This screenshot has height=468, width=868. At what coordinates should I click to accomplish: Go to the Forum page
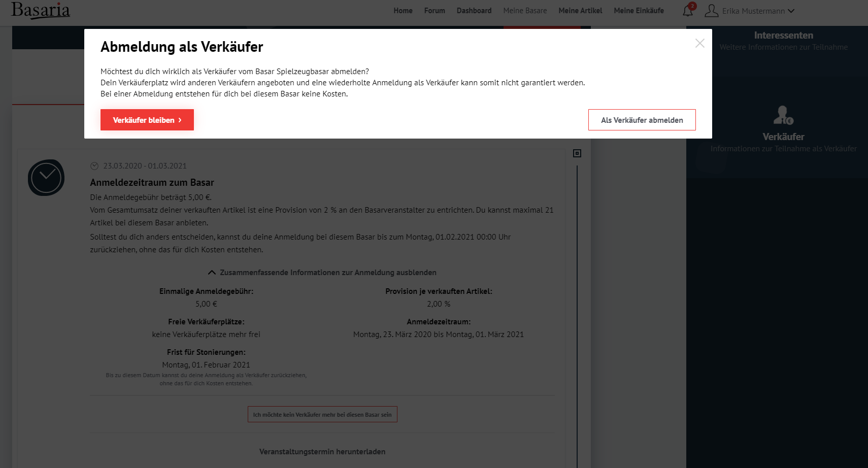tap(435, 11)
